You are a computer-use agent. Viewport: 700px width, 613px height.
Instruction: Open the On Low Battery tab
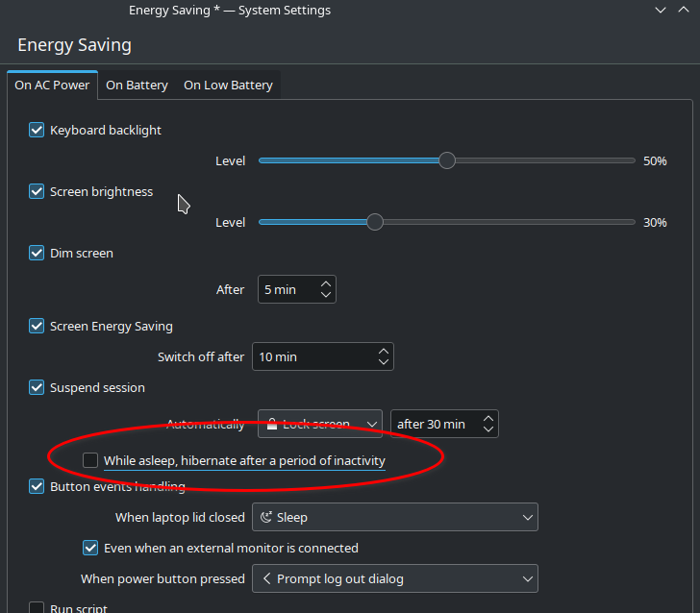coord(228,85)
